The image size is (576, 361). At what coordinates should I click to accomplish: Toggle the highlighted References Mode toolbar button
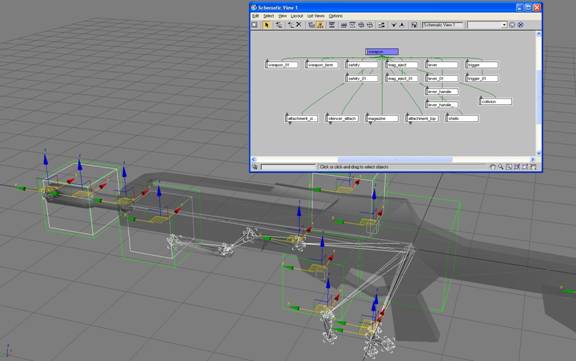[320, 25]
